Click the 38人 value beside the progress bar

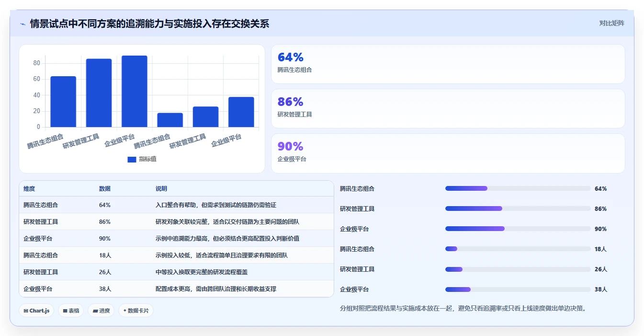tap(601, 290)
